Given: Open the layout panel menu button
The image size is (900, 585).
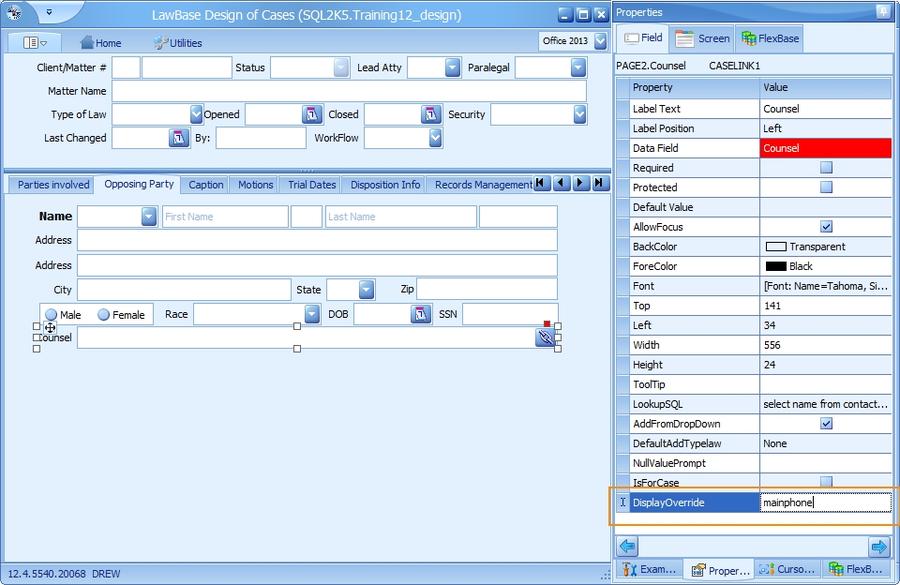Looking at the screenshot, I should click(34, 42).
